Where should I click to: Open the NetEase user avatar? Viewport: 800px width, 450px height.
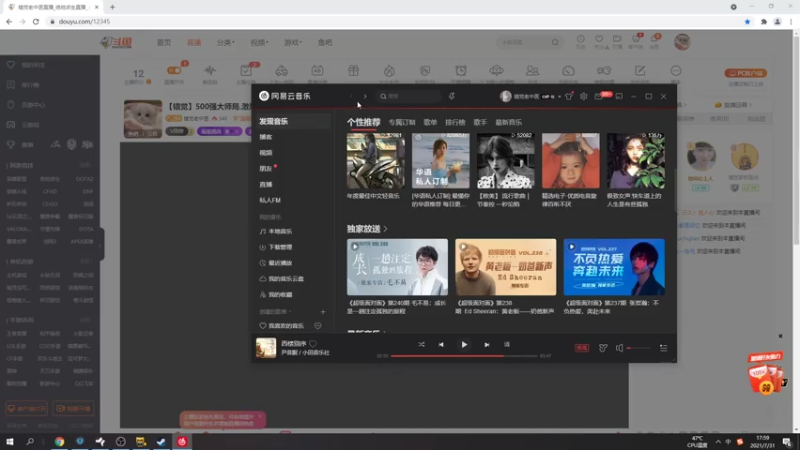click(505, 96)
